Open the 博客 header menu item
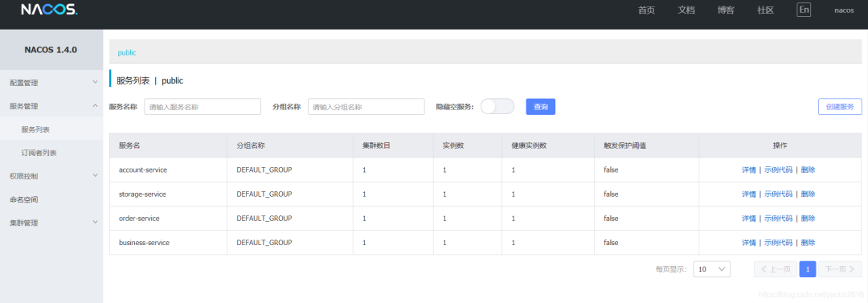The image size is (868, 303). click(726, 10)
